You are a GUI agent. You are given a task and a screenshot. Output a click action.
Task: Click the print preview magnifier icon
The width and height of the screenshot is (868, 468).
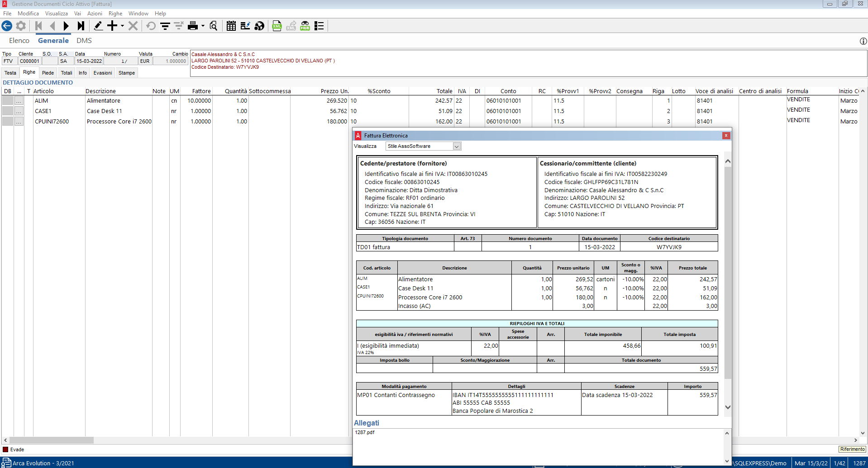click(x=214, y=26)
